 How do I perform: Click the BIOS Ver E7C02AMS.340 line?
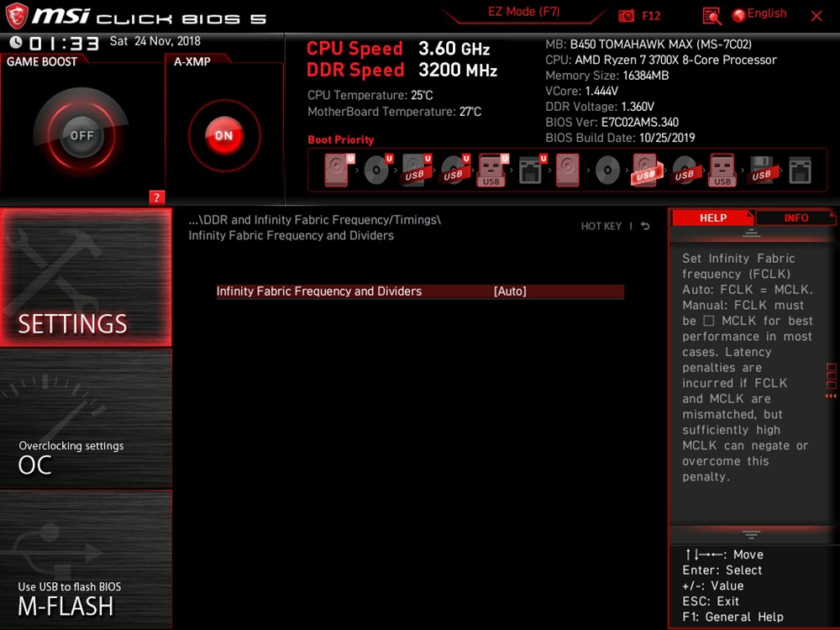612,122
